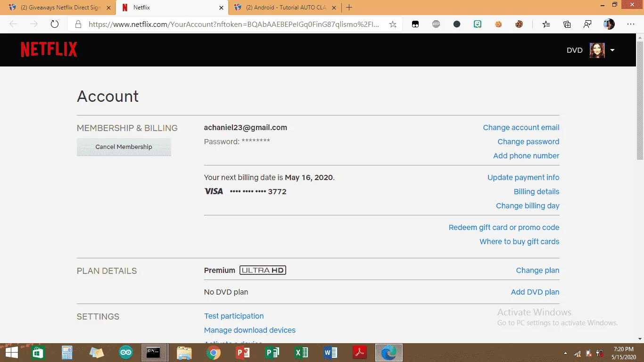Open the Edge Settings and more menu

point(631,24)
